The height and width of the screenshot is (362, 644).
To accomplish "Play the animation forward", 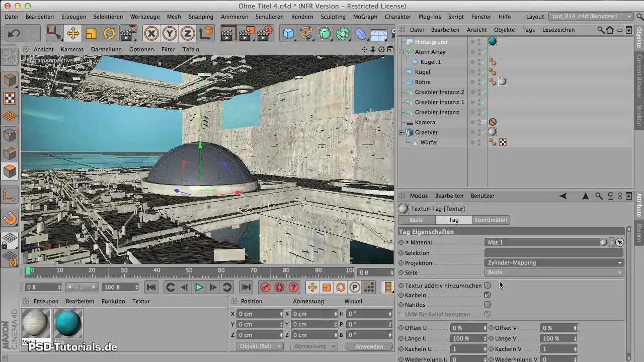I will click(x=199, y=287).
